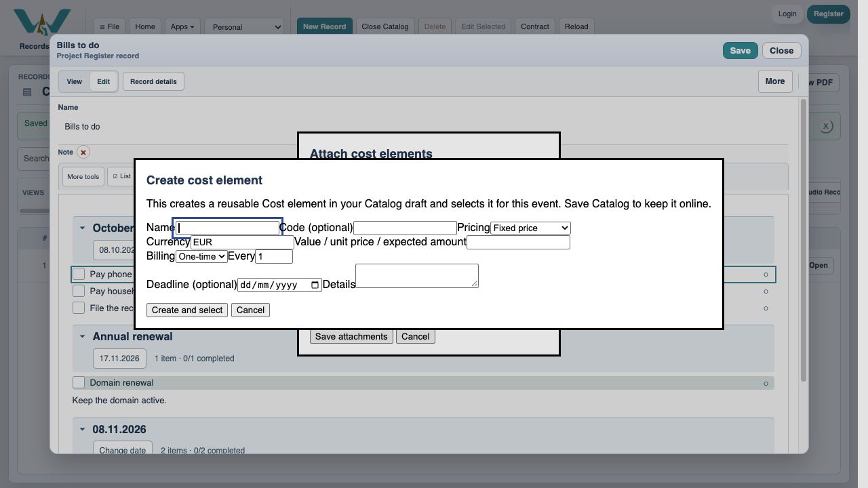Collapse the 08.11.2026 section
Viewport: 868px width, 488px height.
82,429
